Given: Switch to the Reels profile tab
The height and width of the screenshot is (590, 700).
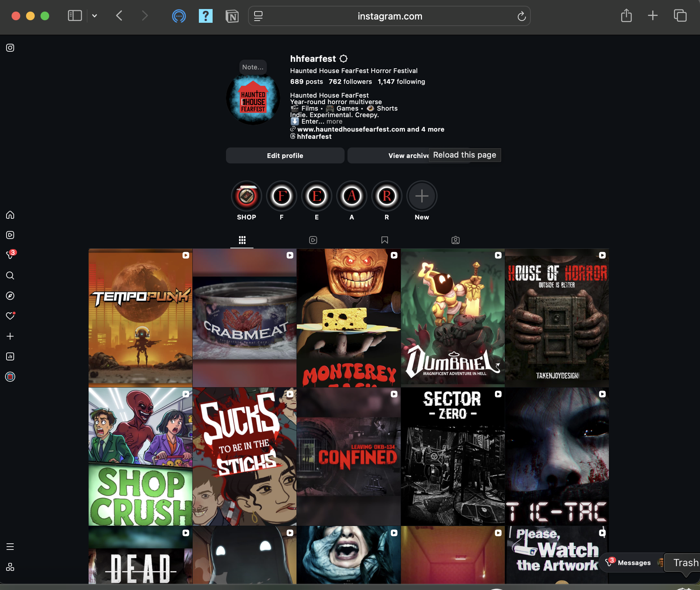Looking at the screenshot, I should (313, 240).
